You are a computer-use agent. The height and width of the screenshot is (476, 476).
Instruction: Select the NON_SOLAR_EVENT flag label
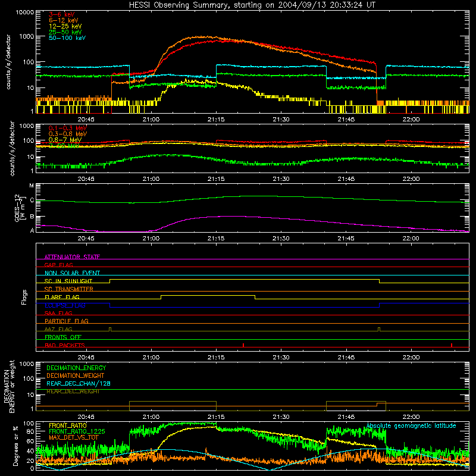pos(72,273)
